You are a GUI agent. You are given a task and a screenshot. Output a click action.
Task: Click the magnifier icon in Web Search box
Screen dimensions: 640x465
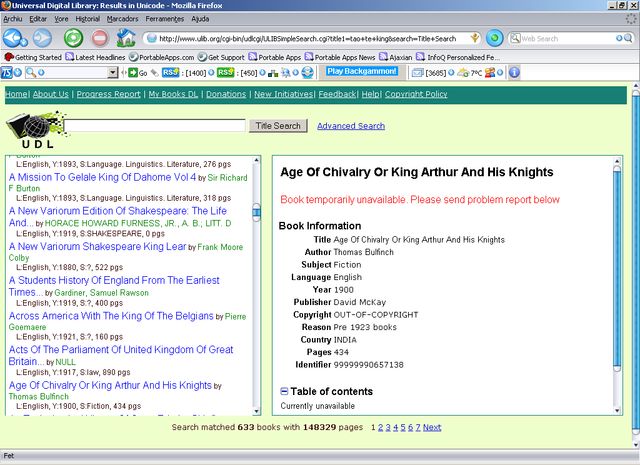pos(628,38)
